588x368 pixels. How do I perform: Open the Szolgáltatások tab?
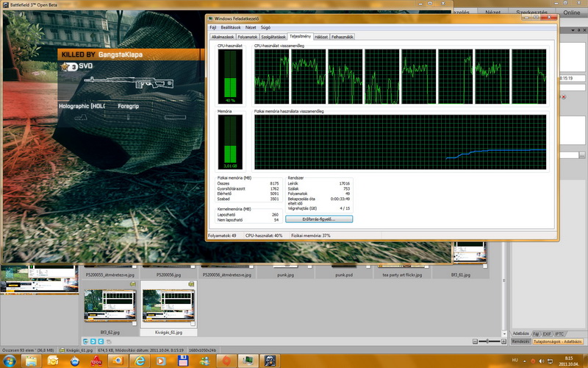pyautogui.click(x=273, y=37)
